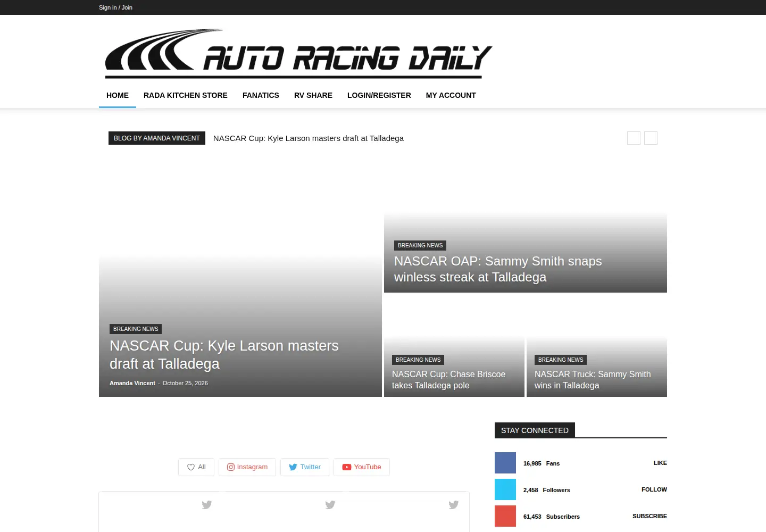This screenshot has width=766, height=532.
Task: Open Chase Briscoe takes Talladega pole article
Action: click(x=448, y=380)
